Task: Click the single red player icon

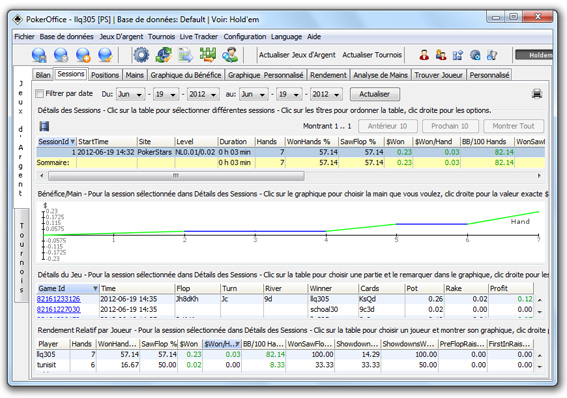Action: [x=424, y=55]
